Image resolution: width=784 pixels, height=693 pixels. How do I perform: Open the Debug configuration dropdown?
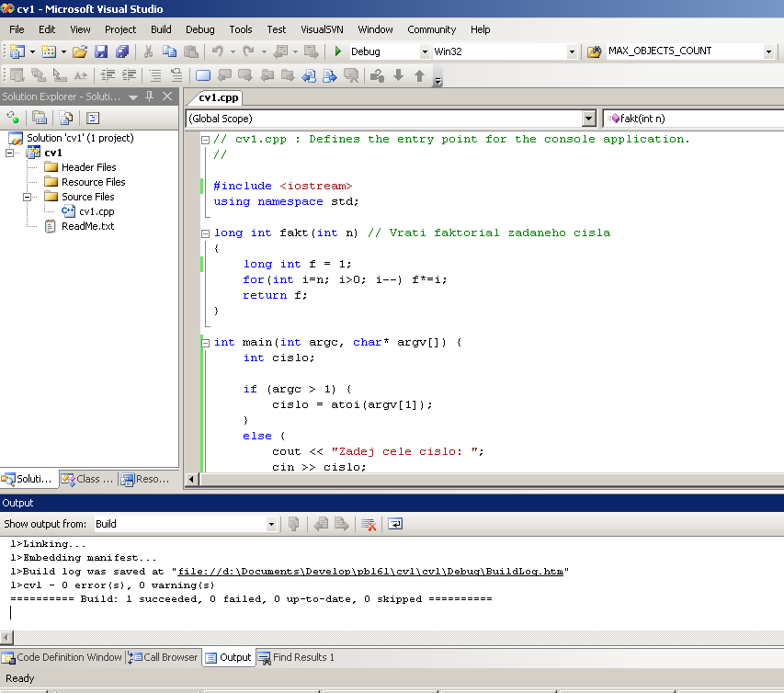tap(425, 51)
